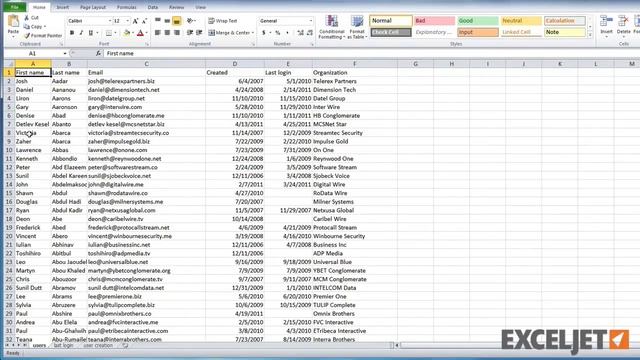Switch to the Formulas tab

pyautogui.click(x=127, y=7)
